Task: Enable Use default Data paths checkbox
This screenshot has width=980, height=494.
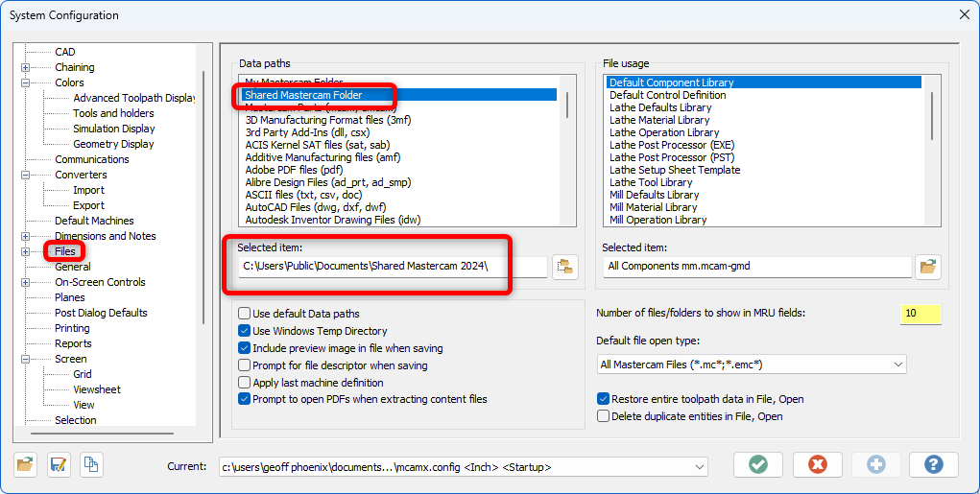Action: coord(245,314)
